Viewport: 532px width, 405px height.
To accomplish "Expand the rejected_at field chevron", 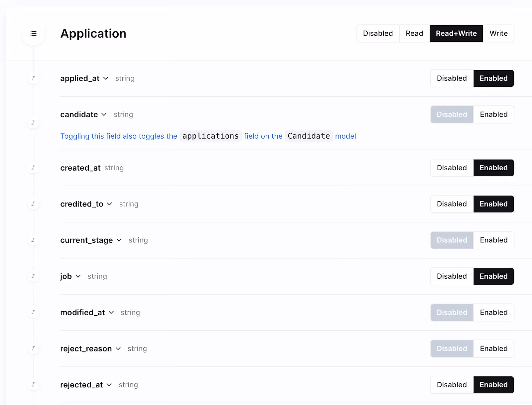I will tap(109, 385).
